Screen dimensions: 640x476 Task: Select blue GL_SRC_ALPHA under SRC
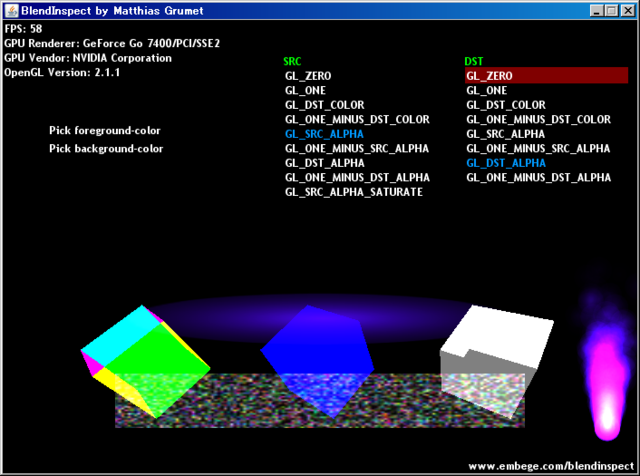[x=324, y=134]
